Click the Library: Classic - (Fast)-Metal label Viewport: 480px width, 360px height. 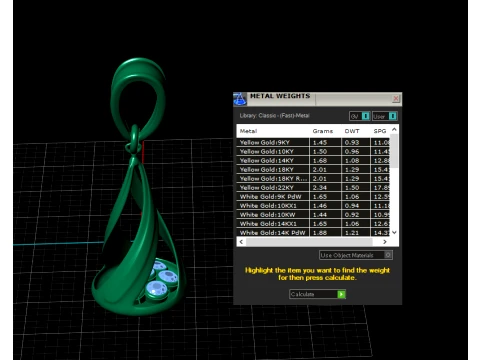274,116
